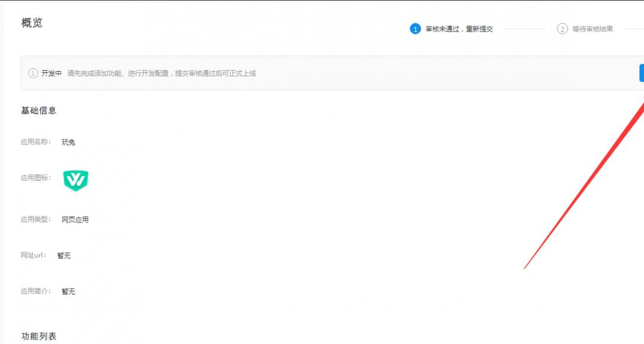
Task: Click the 开发中 status text
Action: 52,74
